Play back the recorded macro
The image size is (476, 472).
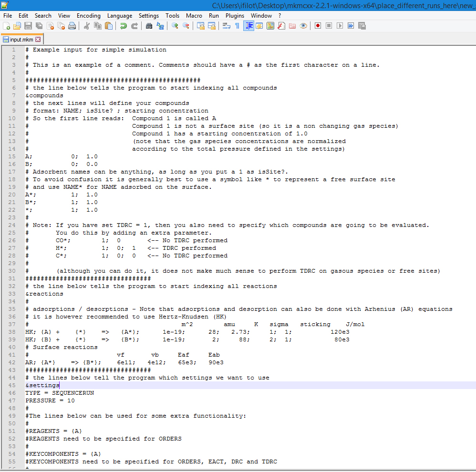(339, 26)
